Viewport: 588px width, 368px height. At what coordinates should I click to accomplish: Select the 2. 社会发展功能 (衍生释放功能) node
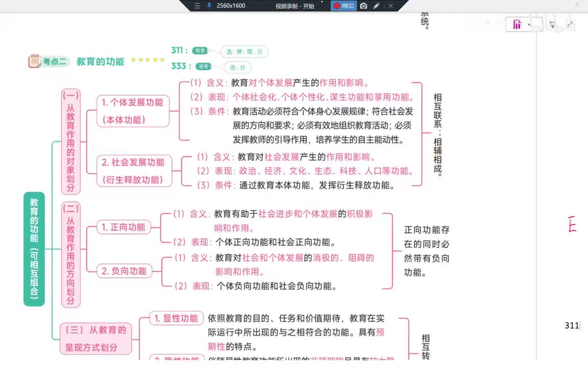[134, 171]
